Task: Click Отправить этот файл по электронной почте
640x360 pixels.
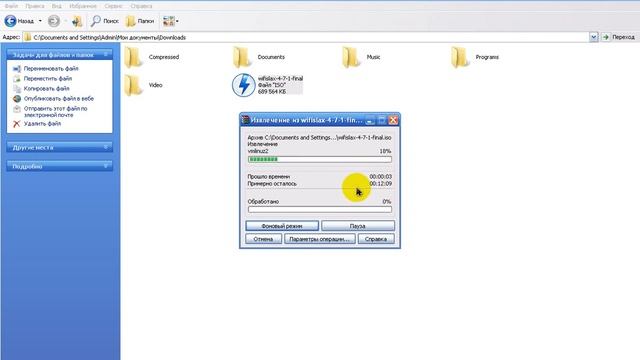Action: pyautogui.click(x=56, y=112)
